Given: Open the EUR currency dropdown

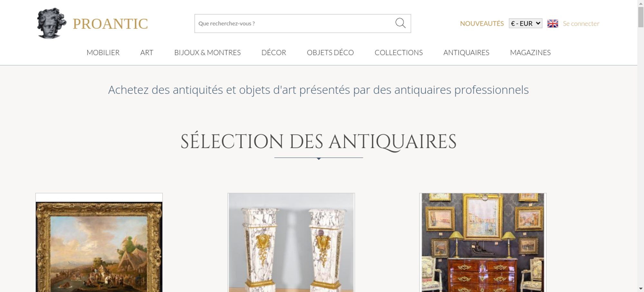Looking at the screenshot, I should click(526, 23).
